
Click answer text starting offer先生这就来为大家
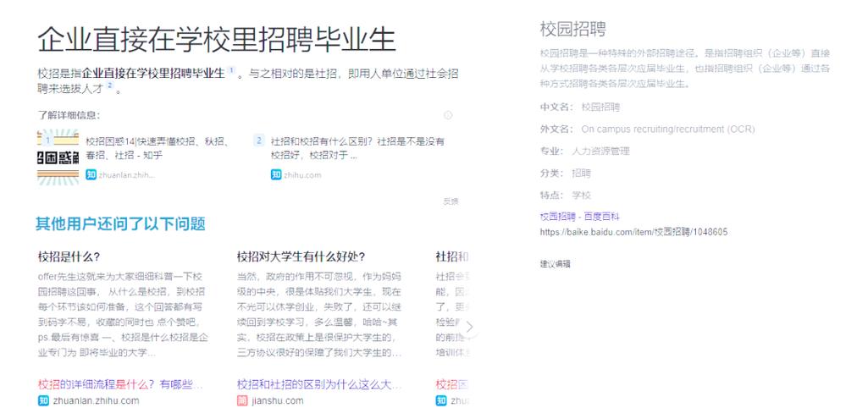pyautogui.click(x=124, y=314)
